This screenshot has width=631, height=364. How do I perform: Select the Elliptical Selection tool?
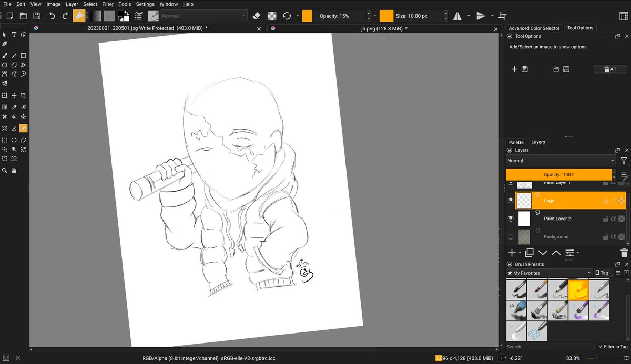[14, 140]
